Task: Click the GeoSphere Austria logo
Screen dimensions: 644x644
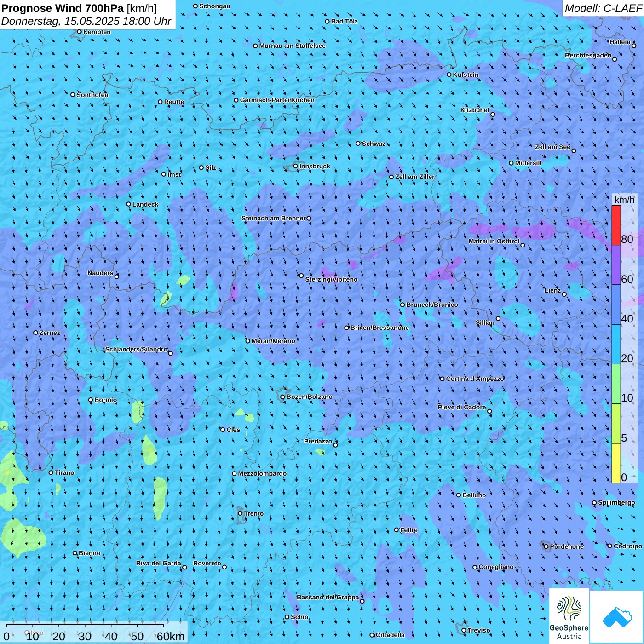Action: tap(569, 616)
